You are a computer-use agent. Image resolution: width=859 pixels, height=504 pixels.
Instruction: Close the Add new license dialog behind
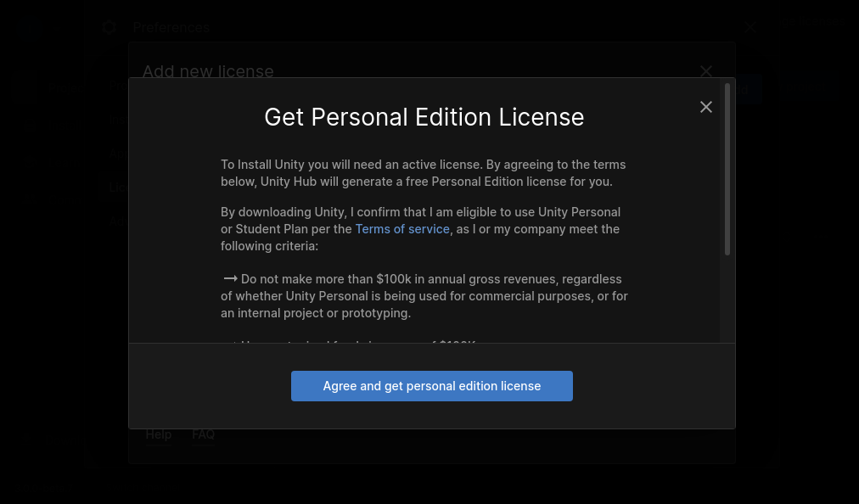706,71
